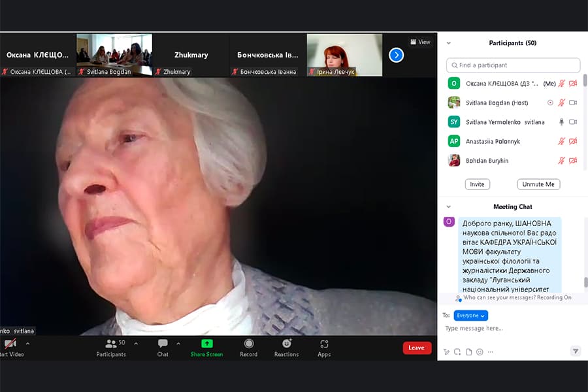Click the chat message starting with Доброго ранку

[510, 255]
